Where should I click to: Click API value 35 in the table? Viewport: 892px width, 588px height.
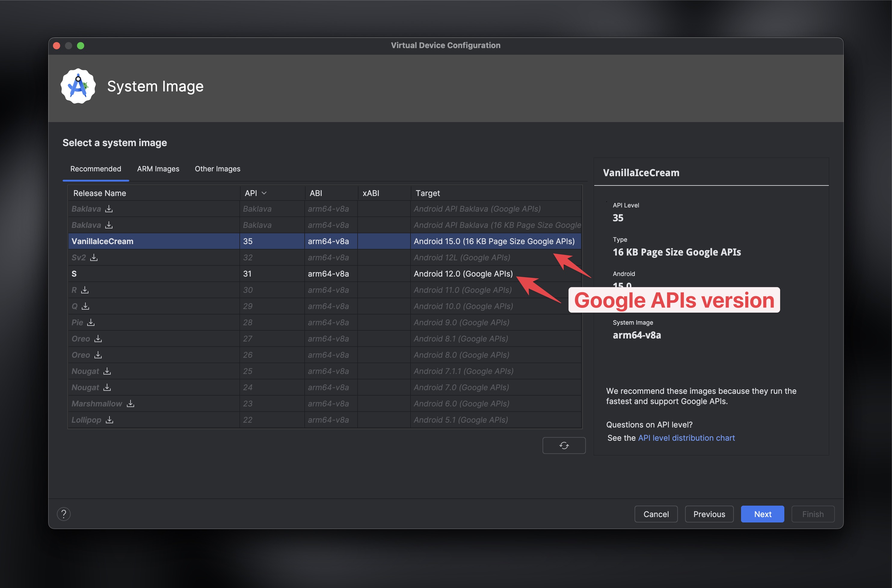point(248,241)
